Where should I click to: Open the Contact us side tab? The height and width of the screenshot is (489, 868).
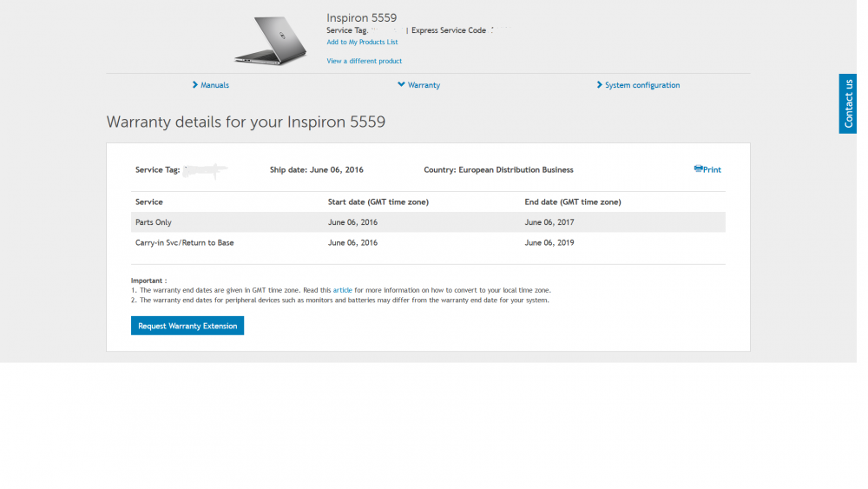[847, 103]
